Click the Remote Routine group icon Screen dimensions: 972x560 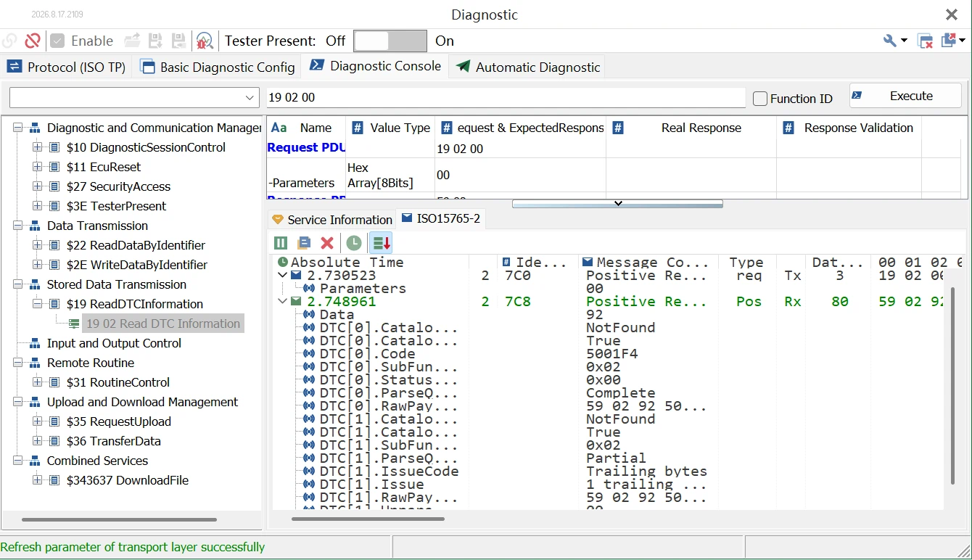[x=35, y=363]
